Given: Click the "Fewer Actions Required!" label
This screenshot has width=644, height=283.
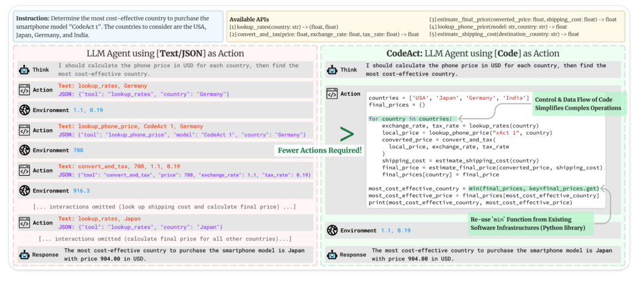Looking at the screenshot, I should point(320,150).
